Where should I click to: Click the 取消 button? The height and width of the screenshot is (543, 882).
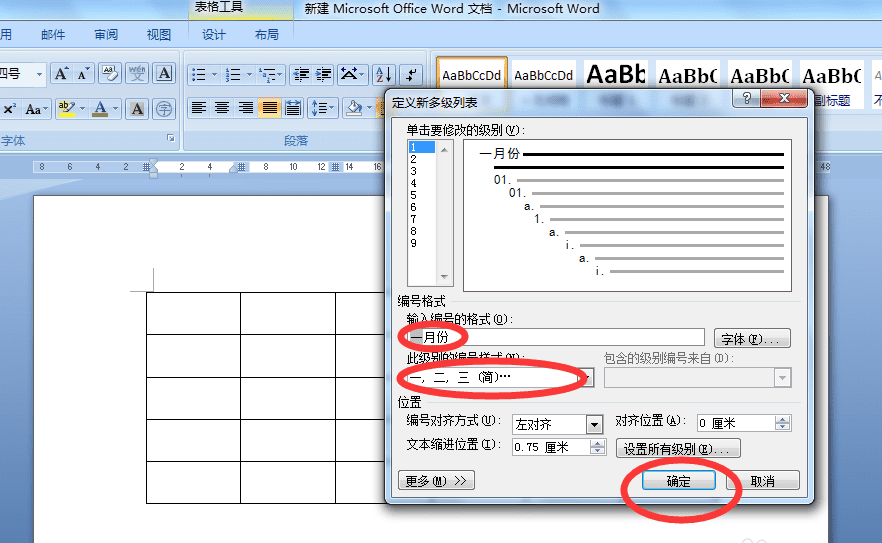point(763,481)
